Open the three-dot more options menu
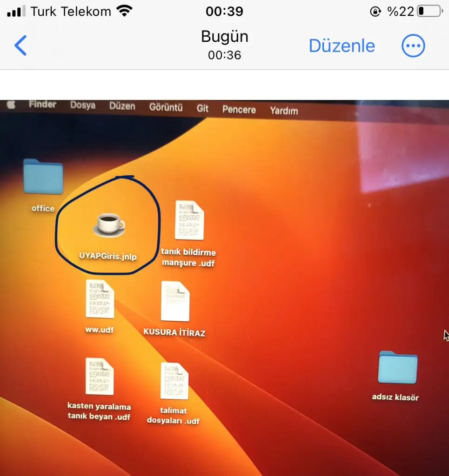Screen dimensions: 449x476 pyautogui.click(x=413, y=46)
